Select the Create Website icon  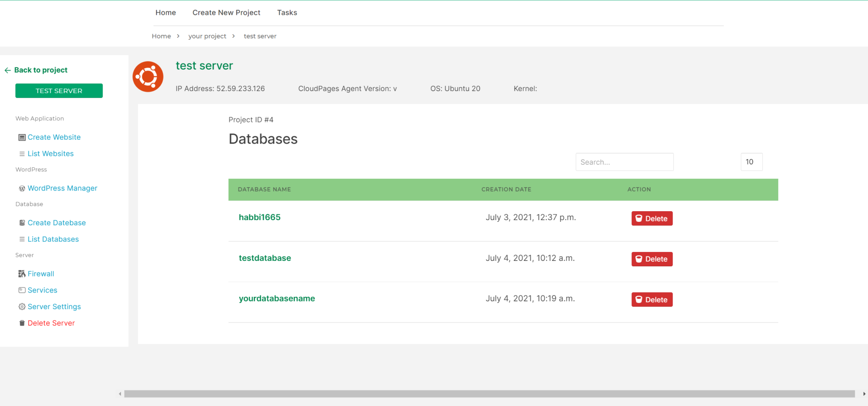22,137
